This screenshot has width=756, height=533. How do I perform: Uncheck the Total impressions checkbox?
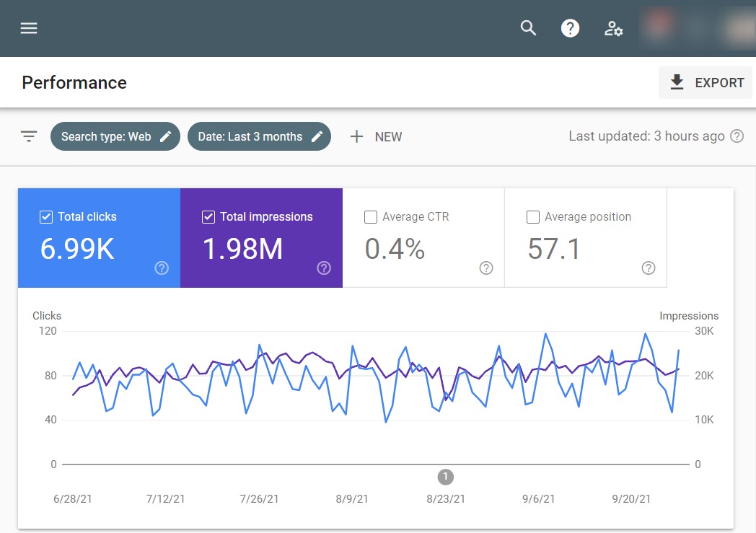tap(208, 217)
